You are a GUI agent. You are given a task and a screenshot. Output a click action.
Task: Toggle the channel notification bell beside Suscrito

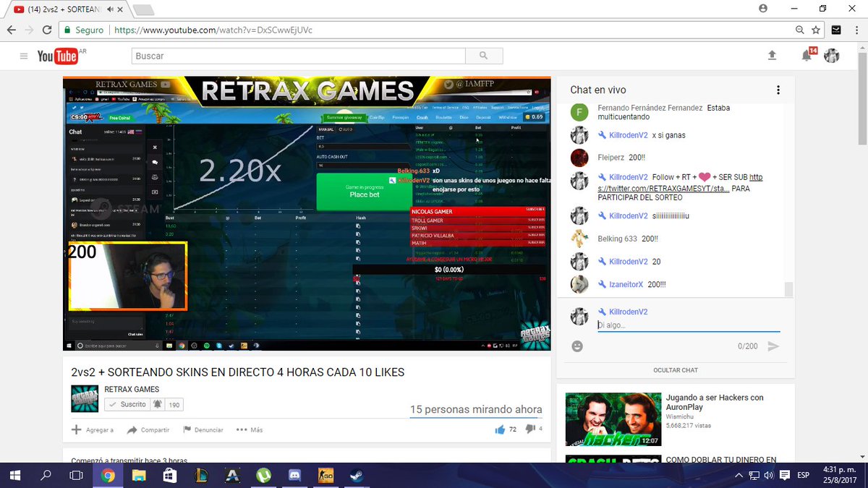coord(157,405)
